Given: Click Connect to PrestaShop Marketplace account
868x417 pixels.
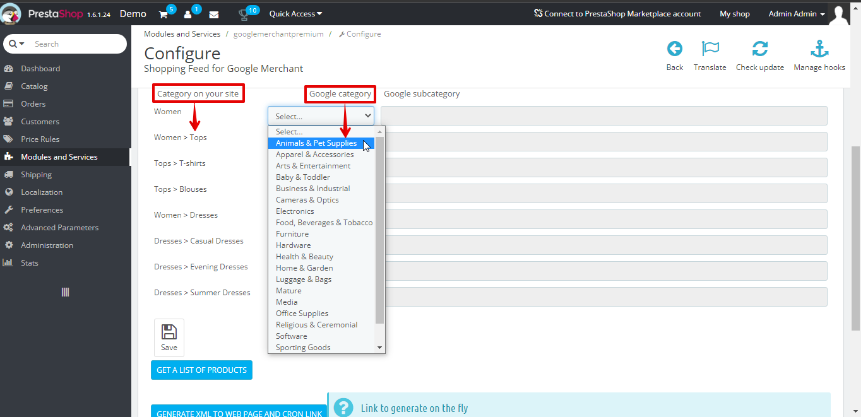Looking at the screenshot, I should [x=617, y=13].
